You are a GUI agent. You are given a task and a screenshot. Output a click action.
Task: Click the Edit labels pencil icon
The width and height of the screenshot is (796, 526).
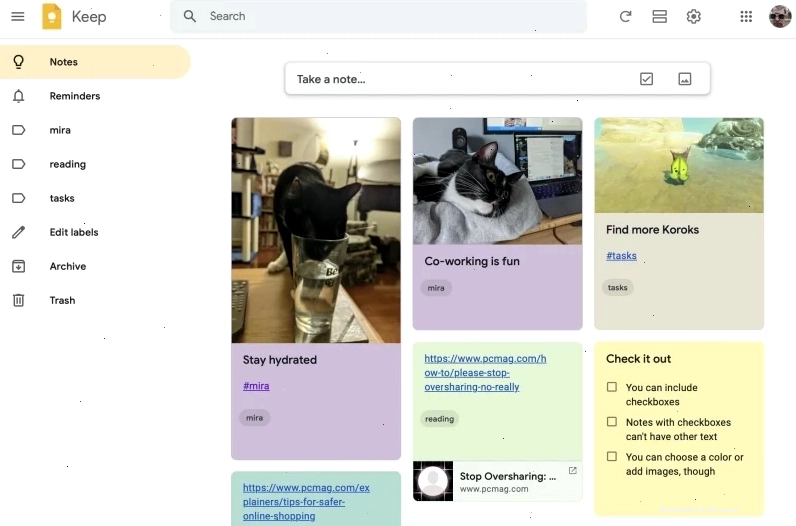18,232
